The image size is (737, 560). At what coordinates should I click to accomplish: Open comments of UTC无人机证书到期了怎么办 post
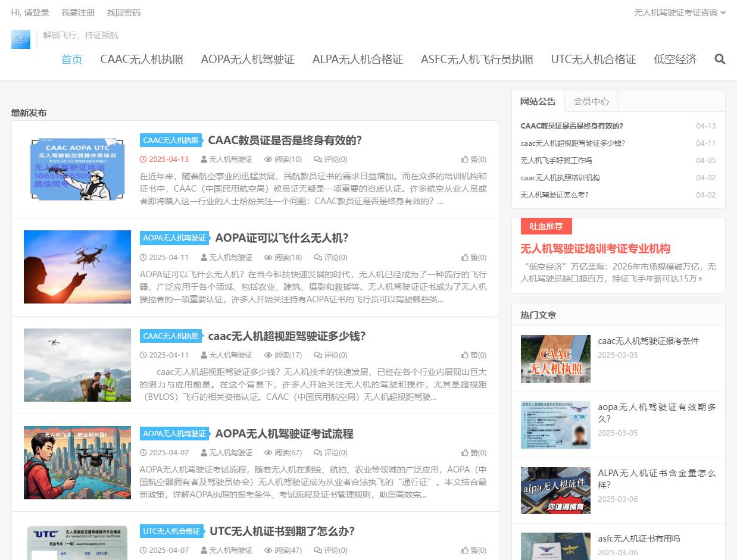point(330,550)
